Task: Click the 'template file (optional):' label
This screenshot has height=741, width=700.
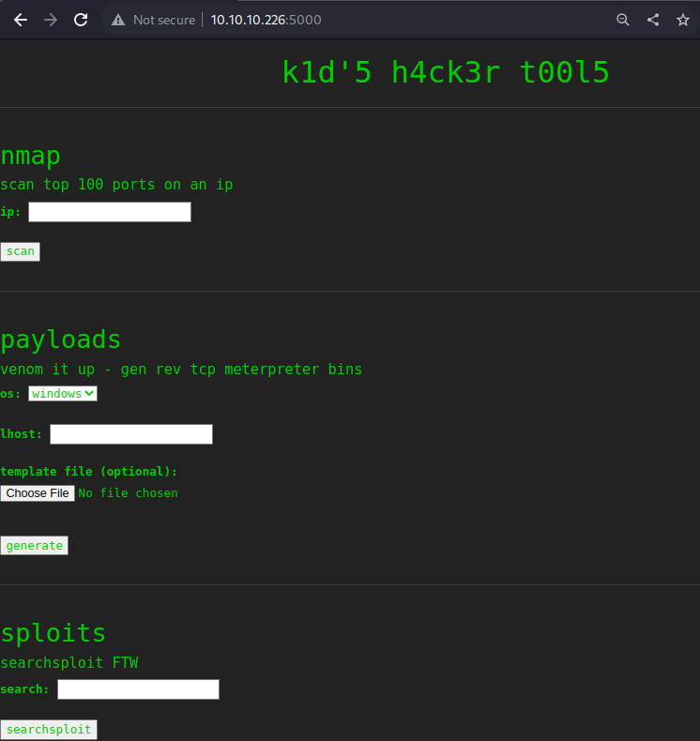Action: pyautogui.click(x=89, y=472)
